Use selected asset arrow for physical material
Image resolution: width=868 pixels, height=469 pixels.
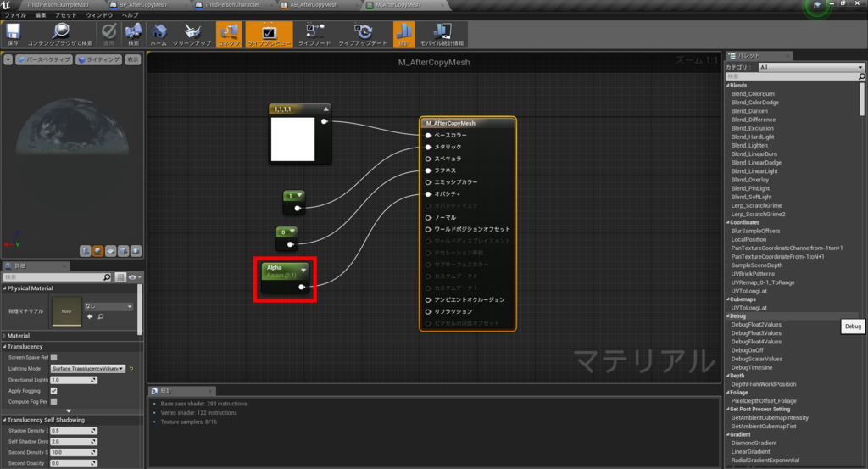(x=90, y=316)
